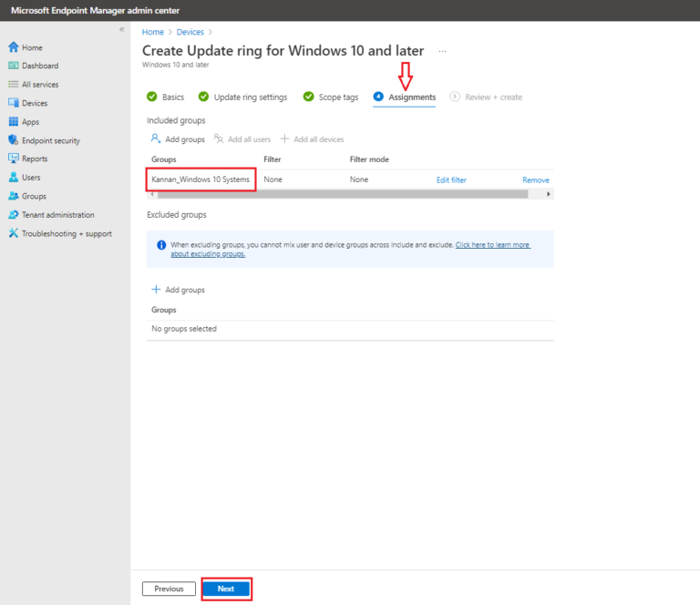Click the Reports icon in sidebar
This screenshot has width=700, height=605.
point(14,159)
